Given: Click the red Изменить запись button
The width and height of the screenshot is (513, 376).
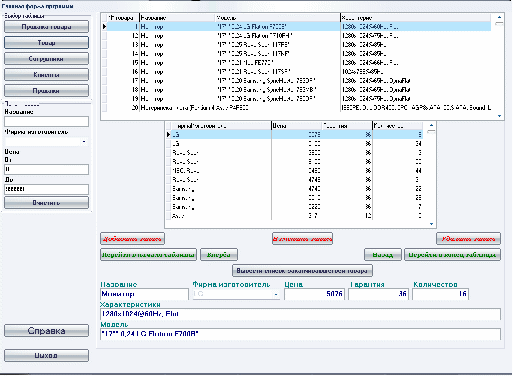Looking at the screenshot, I should tap(302, 239).
